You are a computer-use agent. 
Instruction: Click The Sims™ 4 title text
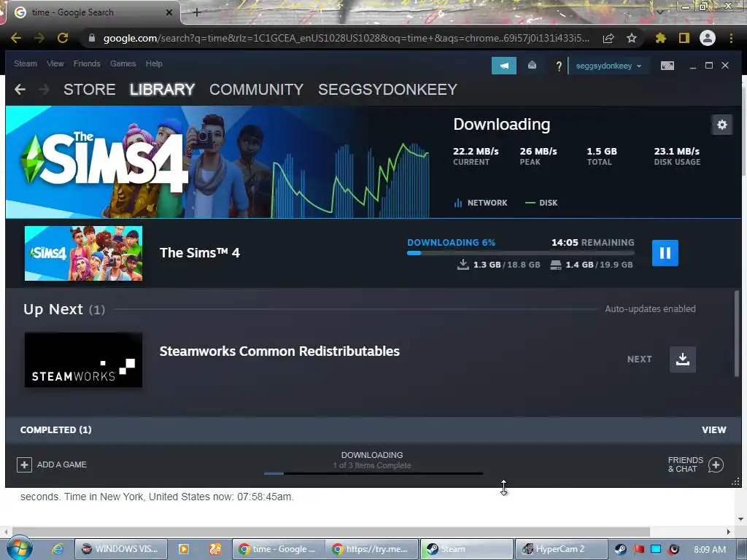tap(200, 253)
